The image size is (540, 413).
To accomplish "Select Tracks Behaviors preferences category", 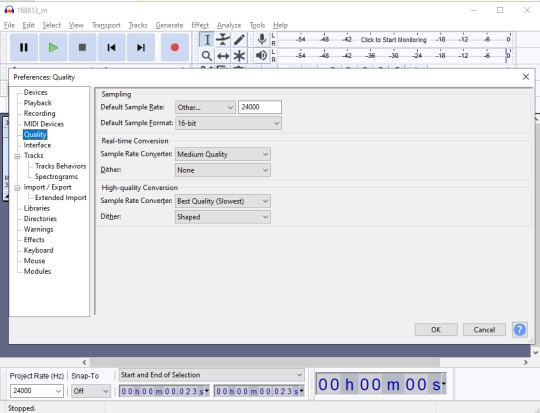I will pyautogui.click(x=60, y=166).
